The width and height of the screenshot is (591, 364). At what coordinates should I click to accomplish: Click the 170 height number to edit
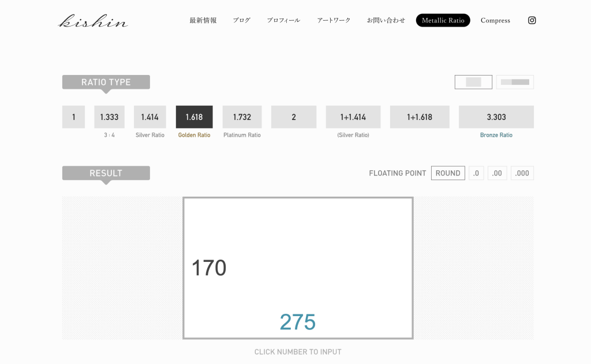click(x=209, y=268)
